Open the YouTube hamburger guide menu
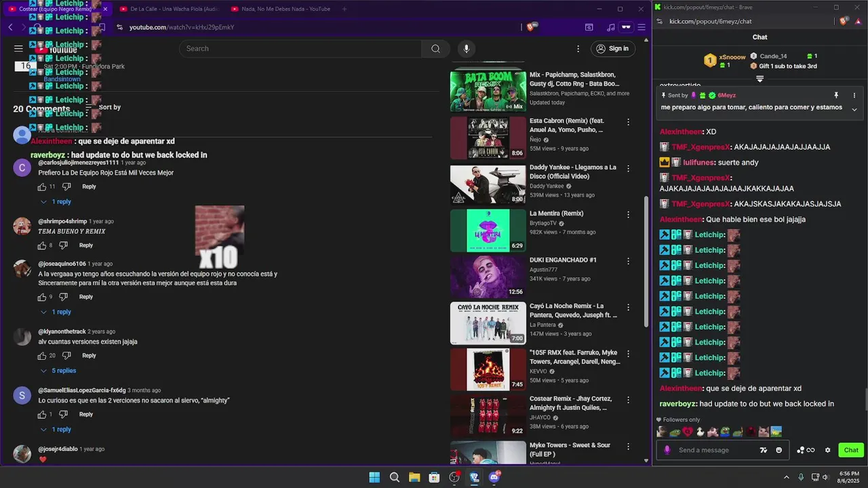868x488 pixels. click(18, 49)
